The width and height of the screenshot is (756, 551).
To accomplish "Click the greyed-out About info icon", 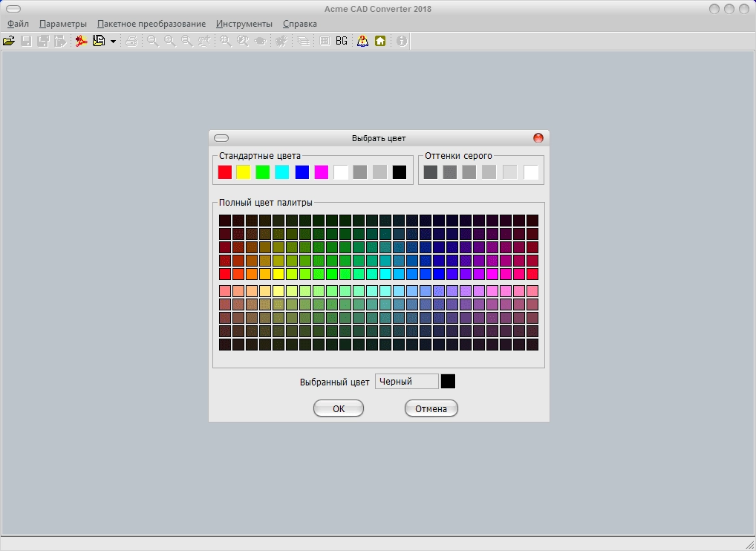I will (402, 41).
